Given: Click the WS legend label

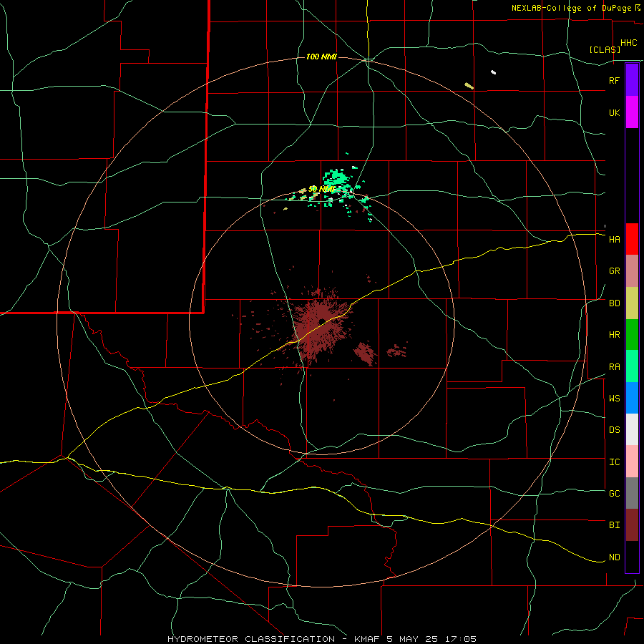Looking at the screenshot, I should coord(614,398).
